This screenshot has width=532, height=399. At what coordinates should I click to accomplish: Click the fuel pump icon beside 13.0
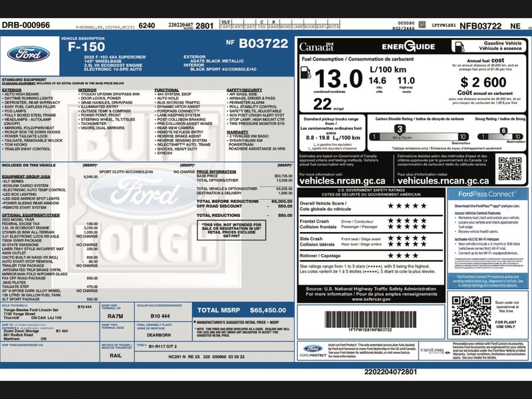305,72
